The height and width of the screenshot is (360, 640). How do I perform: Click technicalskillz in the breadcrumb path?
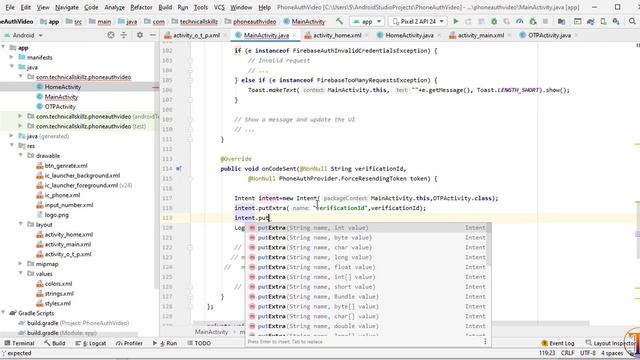pyautogui.click(x=199, y=22)
